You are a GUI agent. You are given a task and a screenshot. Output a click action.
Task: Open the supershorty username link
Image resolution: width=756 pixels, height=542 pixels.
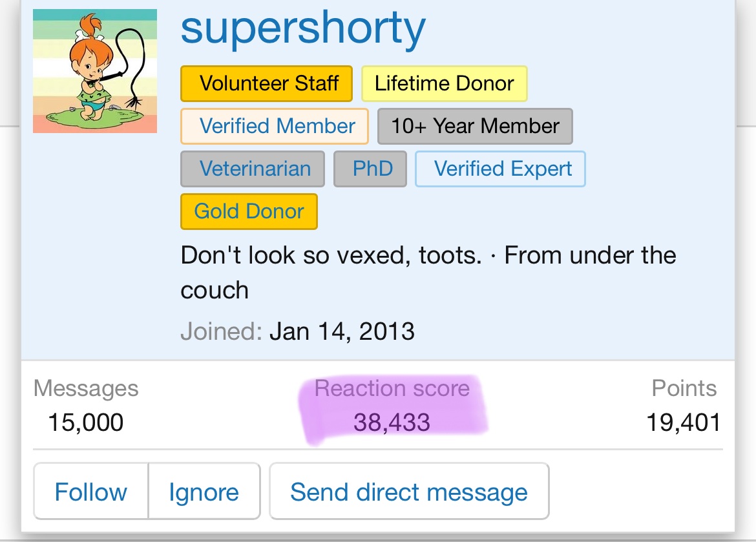coord(303,28)
